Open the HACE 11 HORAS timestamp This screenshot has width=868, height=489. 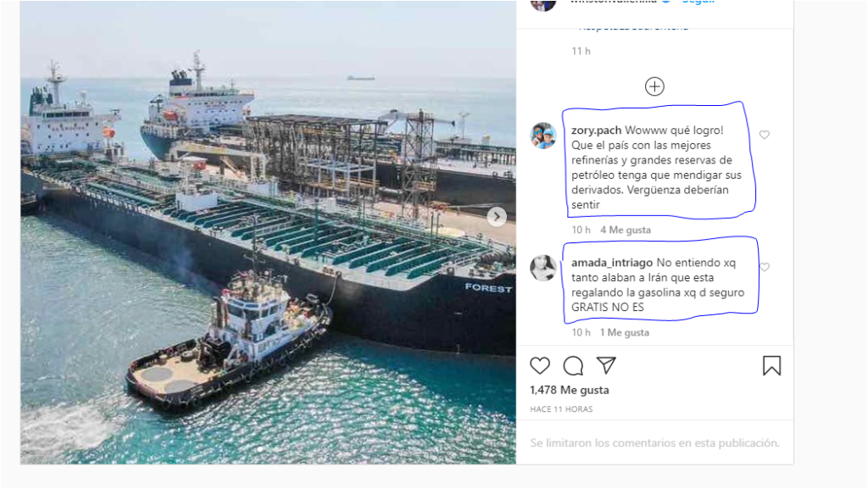(561, 409)
